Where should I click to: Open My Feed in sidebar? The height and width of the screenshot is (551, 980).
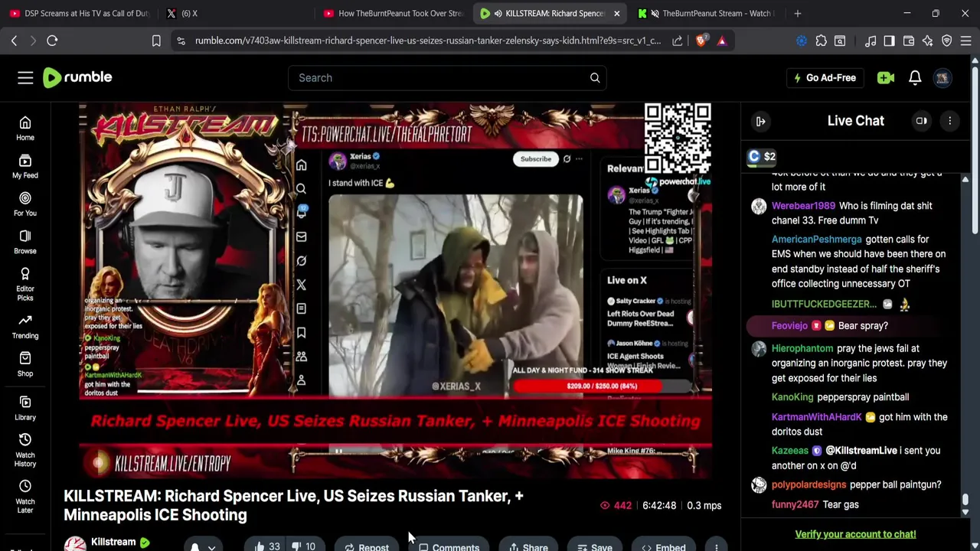(x=25, y=166)
